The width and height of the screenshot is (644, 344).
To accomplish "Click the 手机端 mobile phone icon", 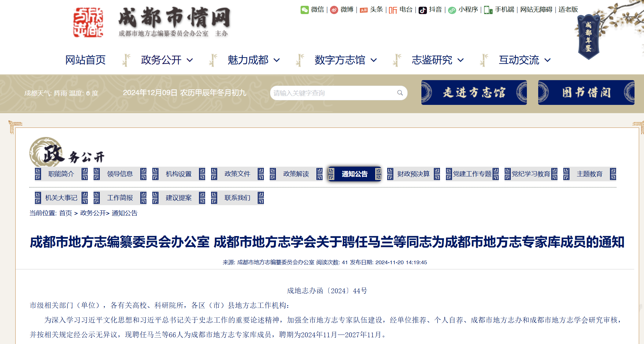I will click(x=488, y=10).
